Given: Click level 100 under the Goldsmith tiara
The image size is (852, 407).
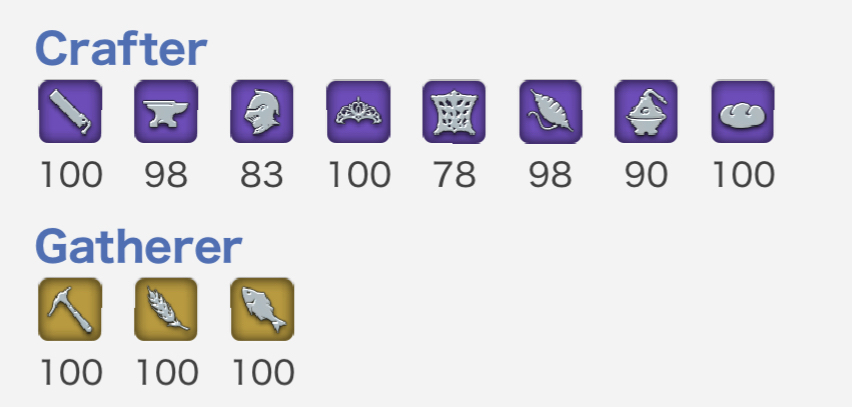Looking at the screenshot, I should [358, 175].
